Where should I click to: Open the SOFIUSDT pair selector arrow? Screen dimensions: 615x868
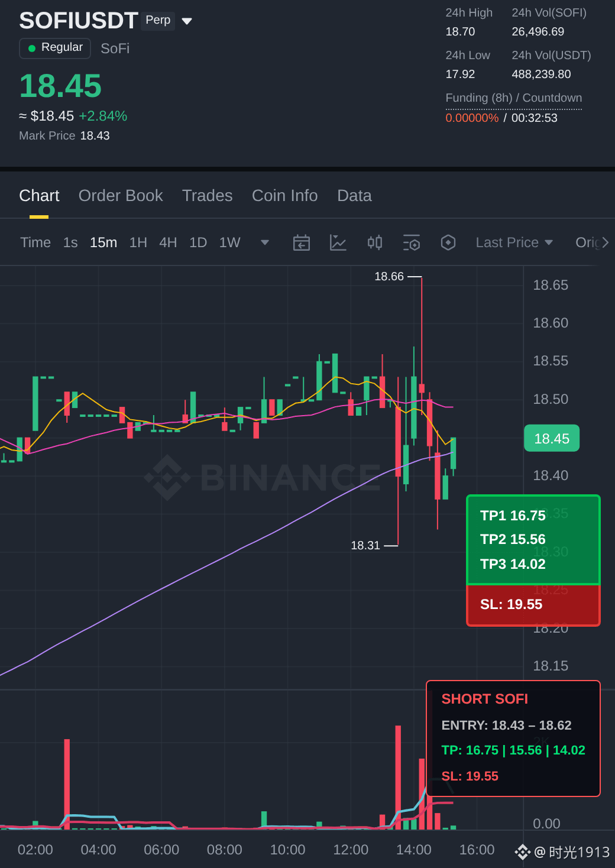tap(187, 21)
